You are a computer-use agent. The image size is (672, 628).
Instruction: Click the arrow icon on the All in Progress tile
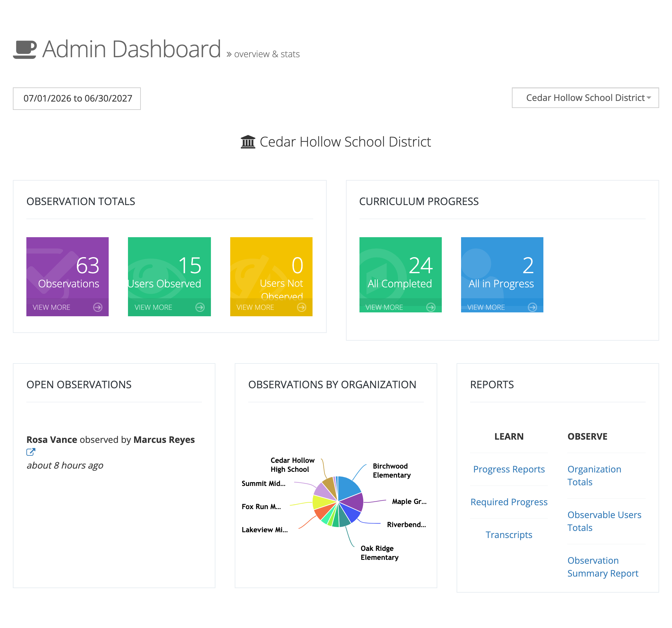coord(532,308)
